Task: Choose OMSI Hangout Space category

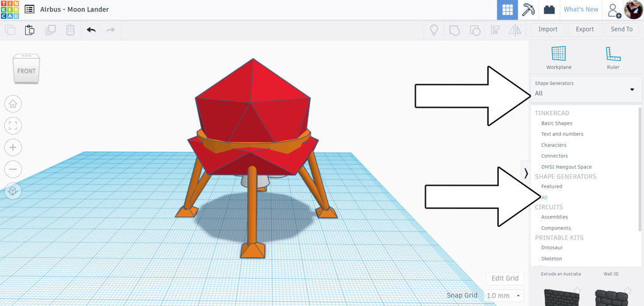Action: click(567, 167)
